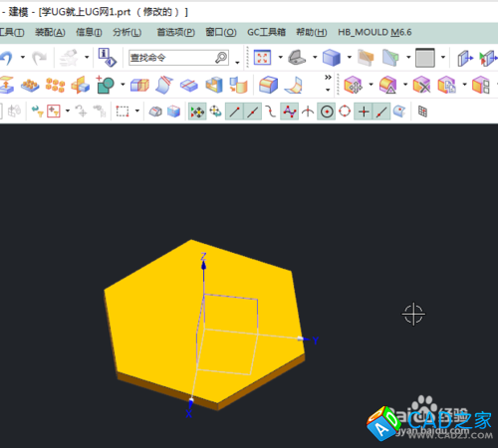Select the Split Body icon
Viewport: 498px width, 448px height.
[189, 85]
